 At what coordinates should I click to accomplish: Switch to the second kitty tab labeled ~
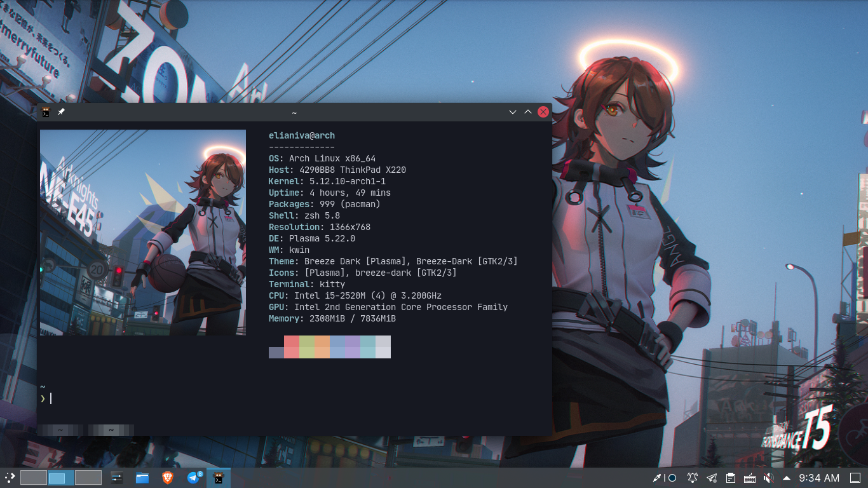[111, 430]
